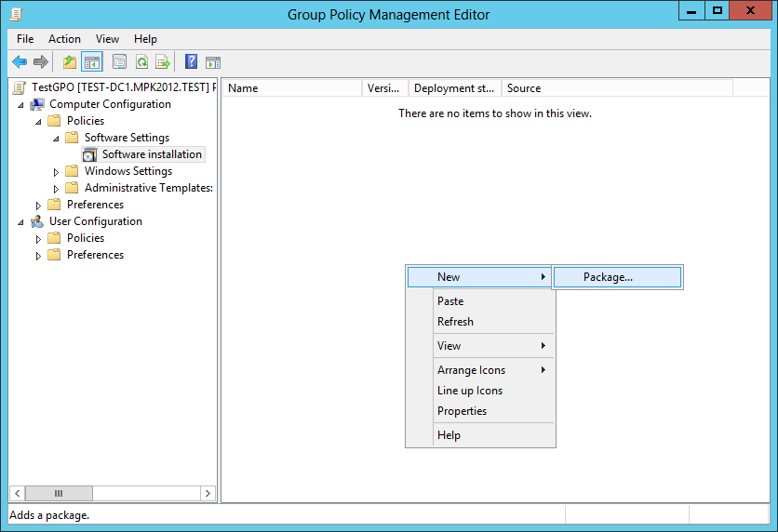Click the Export List toolbar icon
The height and width of the screenshot is (532, 778).
163,62
